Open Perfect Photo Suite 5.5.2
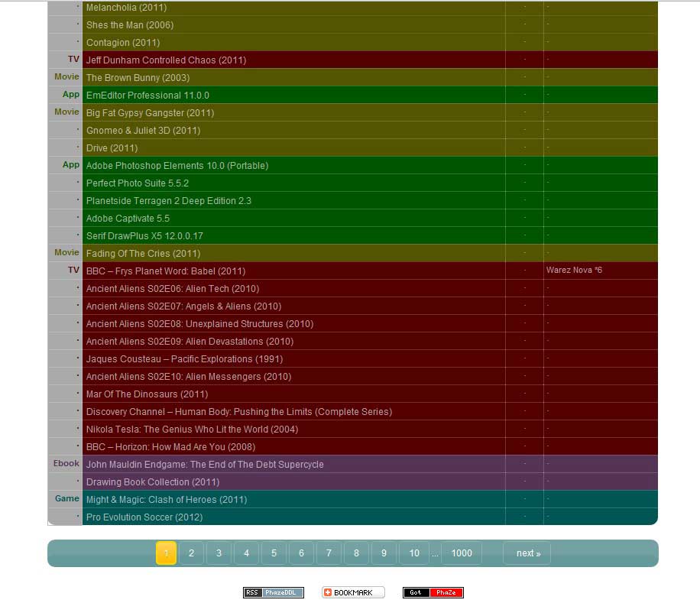This screenshot has height=603, width=700. (x=138, y=183)
